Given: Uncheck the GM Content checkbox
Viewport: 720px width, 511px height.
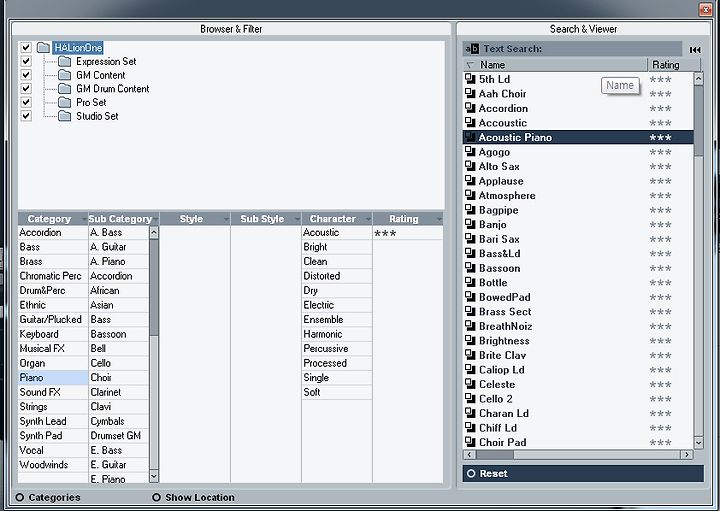Looking at the screenshot, I should coord(26,75).
